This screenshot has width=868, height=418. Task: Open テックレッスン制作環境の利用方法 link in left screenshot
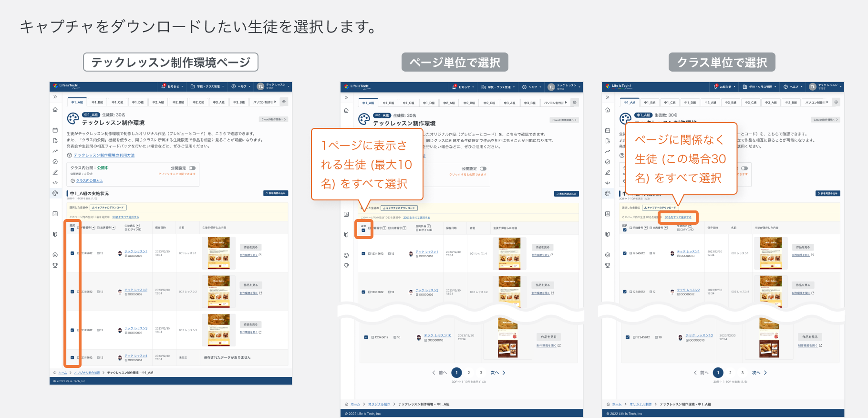coord(104,155)
